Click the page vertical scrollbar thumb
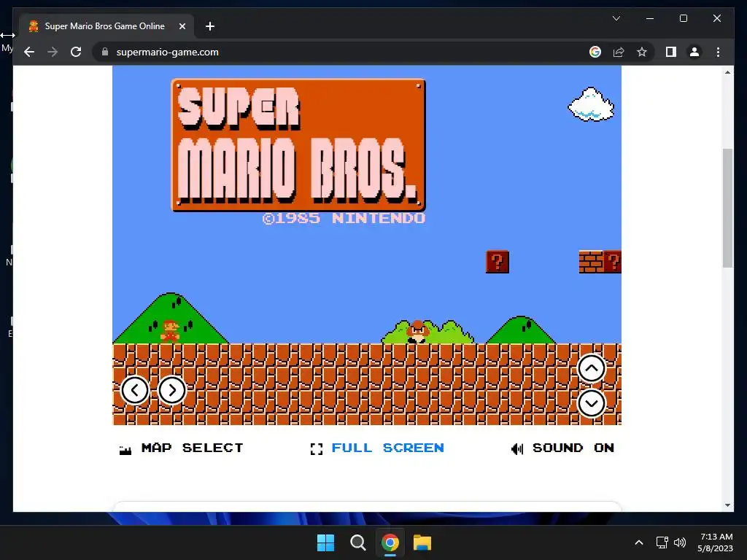 click(727, 208)
